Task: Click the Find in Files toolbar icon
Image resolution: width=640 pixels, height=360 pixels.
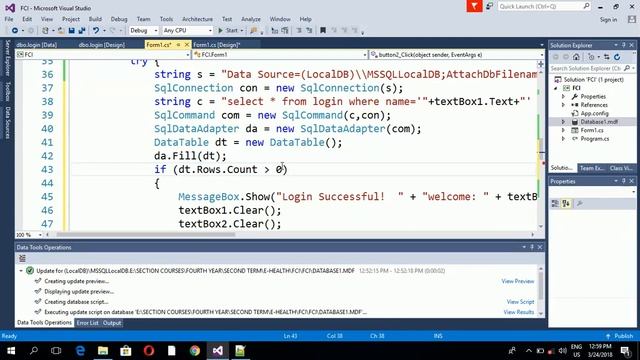Action: click(x=253, y=31)
